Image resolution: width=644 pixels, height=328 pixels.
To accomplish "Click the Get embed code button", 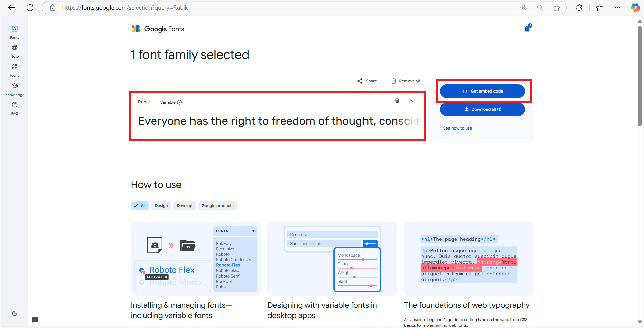I will point(483,91).
